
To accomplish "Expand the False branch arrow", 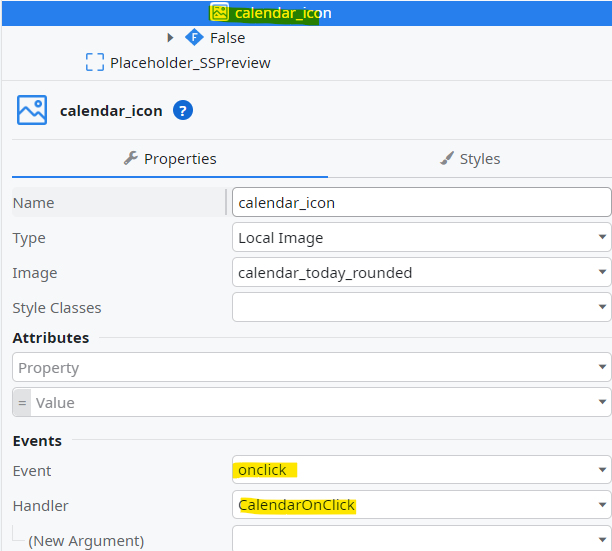I will tap(170, 38).
